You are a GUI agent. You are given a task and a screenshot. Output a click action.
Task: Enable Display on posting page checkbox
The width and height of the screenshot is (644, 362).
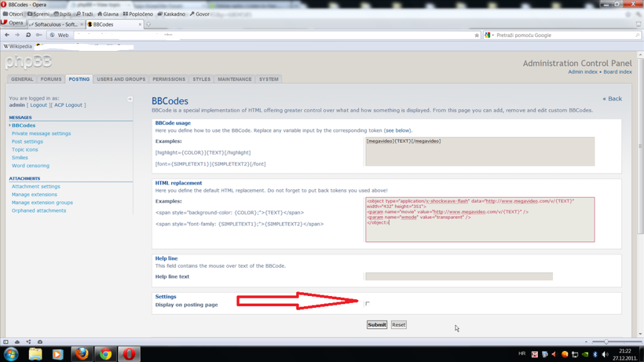(x=367, y=304)
